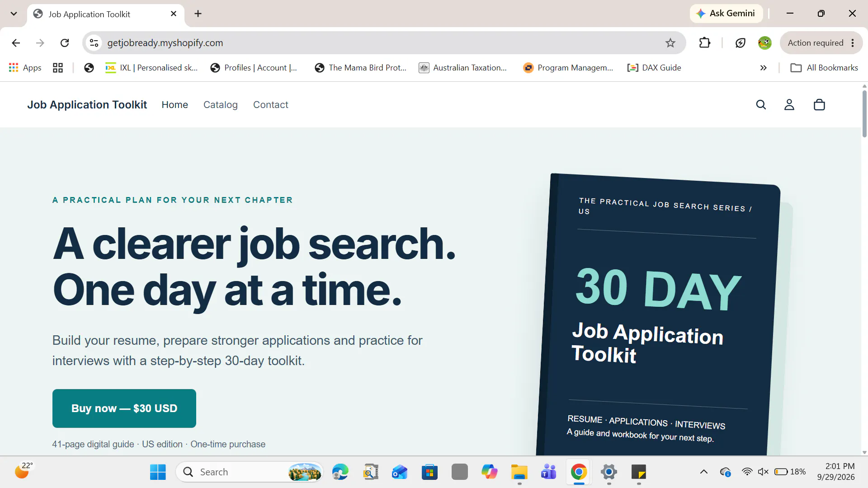Image resolution: width=868 pixels, height=488 pixels.
Task: Bookmark this page with the star icon
Action: click(670, 43)
